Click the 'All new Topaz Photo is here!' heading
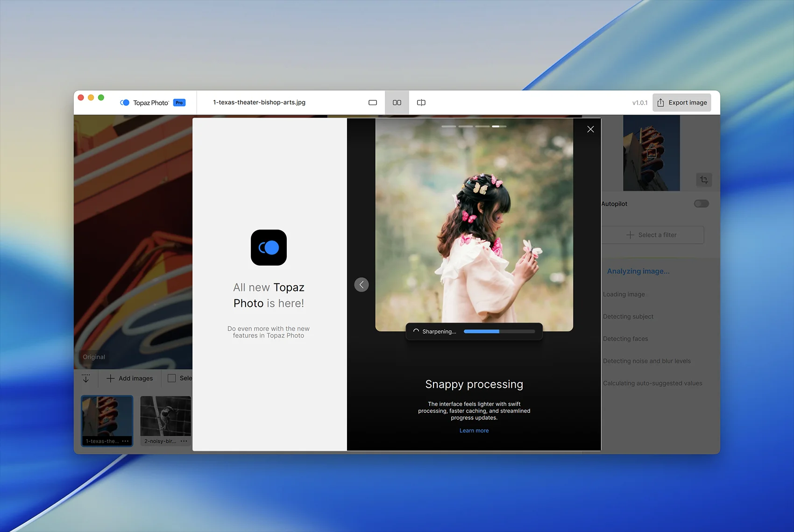 pyautogui.click(x=269, y=295)
